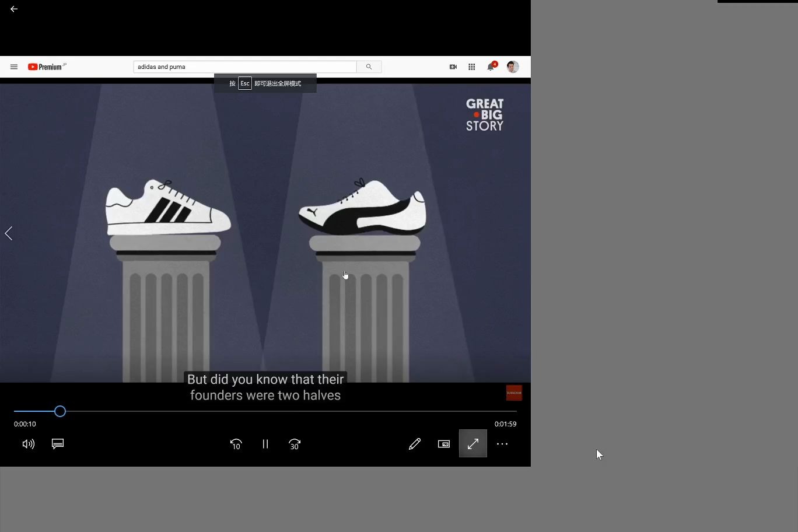Open the create video camera icon
The image size is (798, 532).
(453, 67)
